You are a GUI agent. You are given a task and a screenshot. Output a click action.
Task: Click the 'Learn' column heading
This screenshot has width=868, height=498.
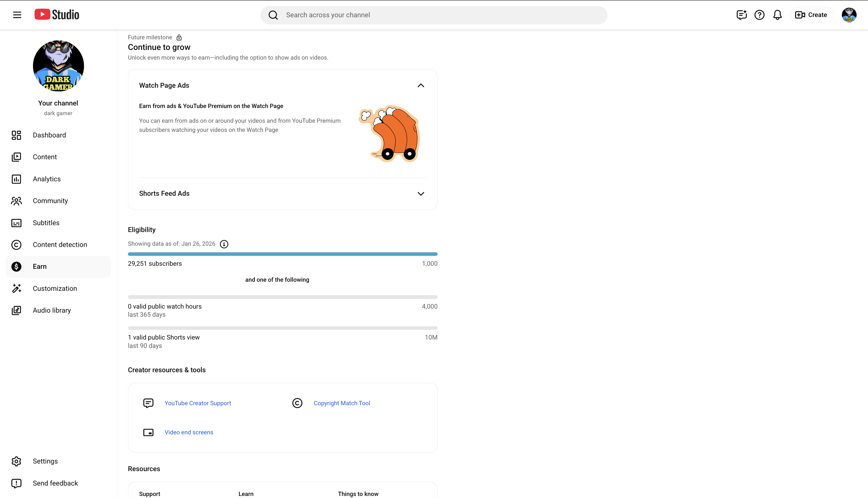pyautogui.click(x=246, y=494)
